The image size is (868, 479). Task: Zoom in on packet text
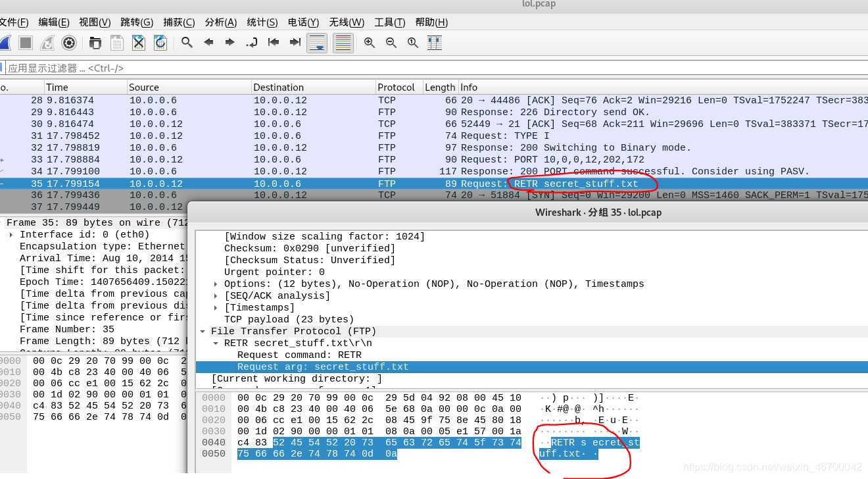[x=370, y=43]
